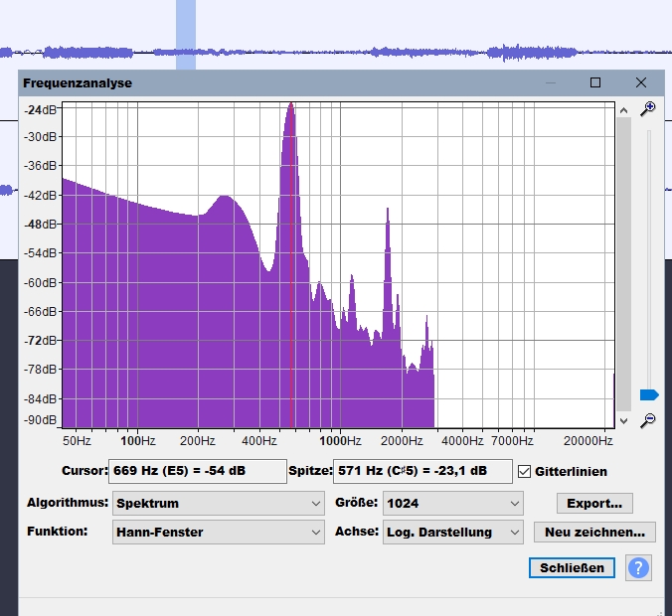Close the Frequenzanalyse dialog with X
This screenshot has width=672, height=616.
pos(641,82)
